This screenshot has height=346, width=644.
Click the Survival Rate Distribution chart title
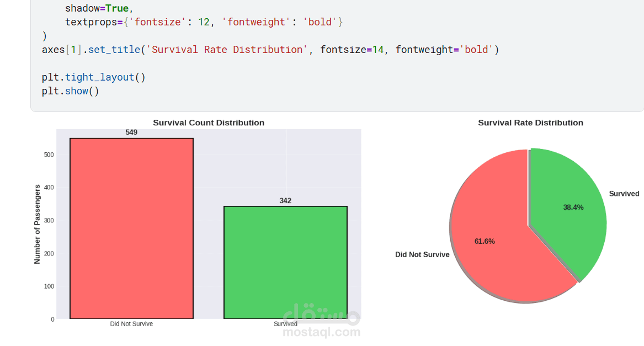tap(530, 123)
